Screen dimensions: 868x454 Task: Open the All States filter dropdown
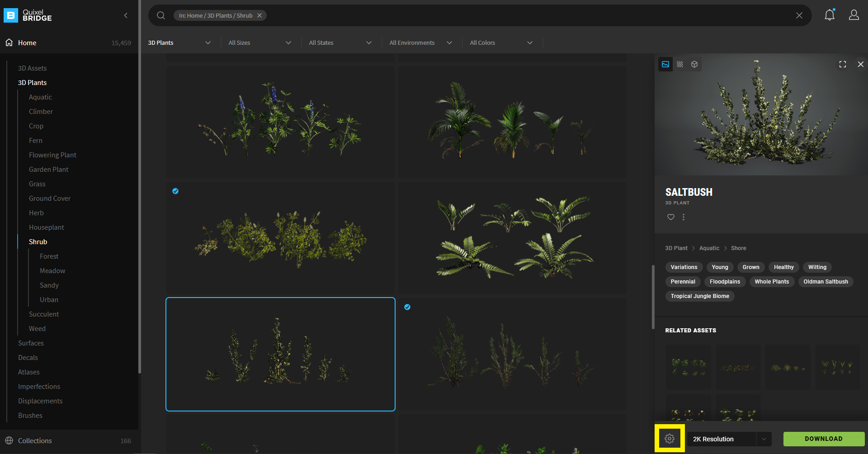point(340,43)
